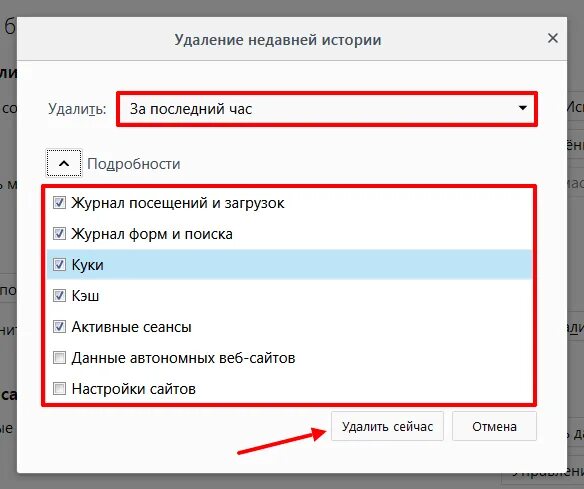Click the Удалить: field label
This screenshot has height=489, width=584.
[x=77, y=109]
